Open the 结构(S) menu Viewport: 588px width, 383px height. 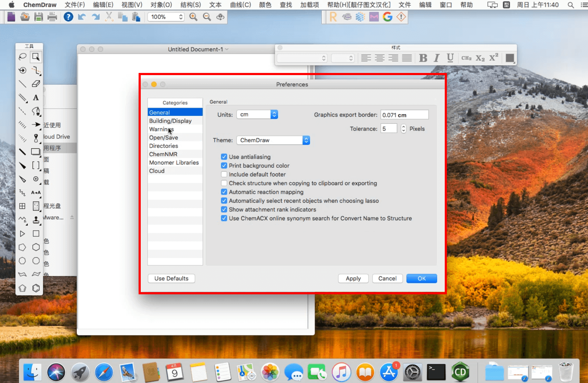click(191, 5)
